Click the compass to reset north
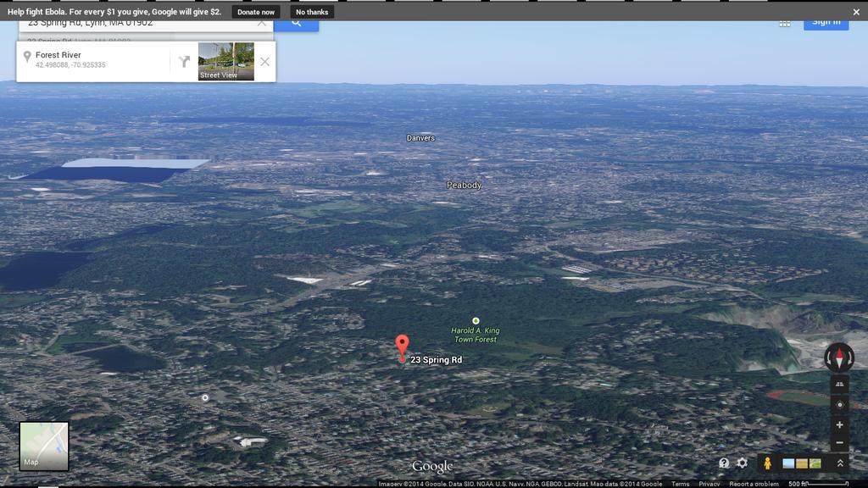This screenshot has height=488, width=868. click(x=839, y=358)
